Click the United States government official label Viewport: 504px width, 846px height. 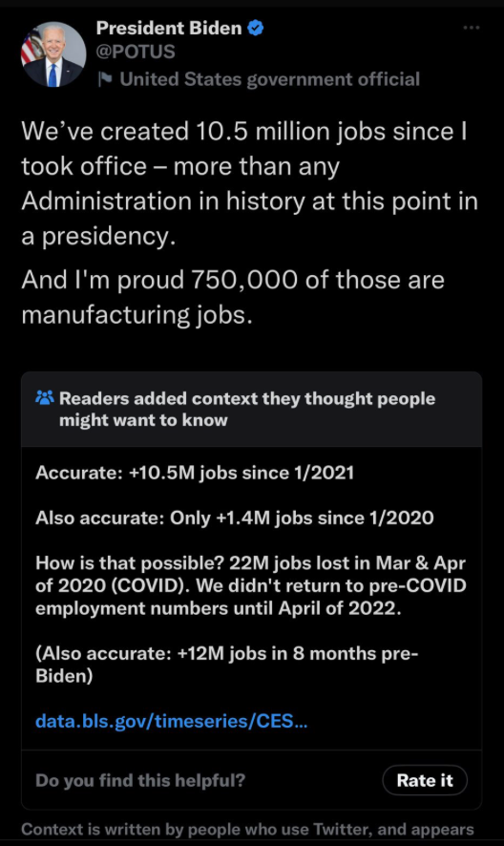point(270,79)
